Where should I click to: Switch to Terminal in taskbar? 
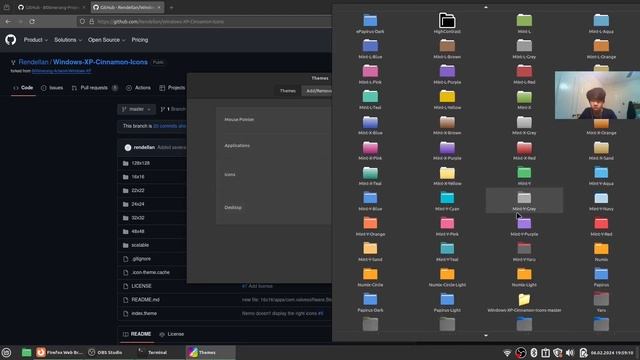[153, 352]
